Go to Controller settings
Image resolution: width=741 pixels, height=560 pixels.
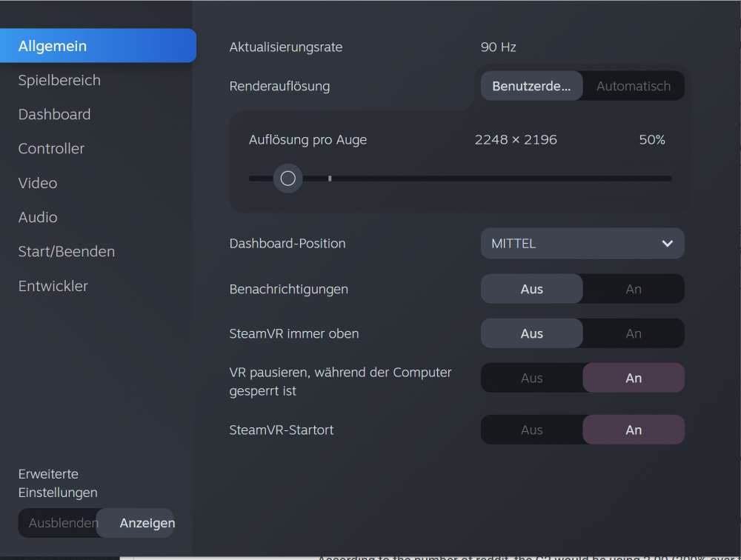point(51,148)
